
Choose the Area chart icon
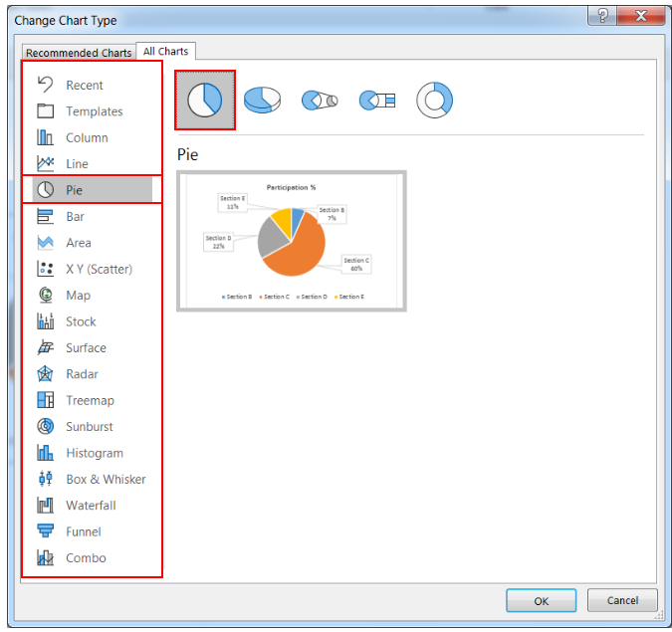click(x=45, y=243)
